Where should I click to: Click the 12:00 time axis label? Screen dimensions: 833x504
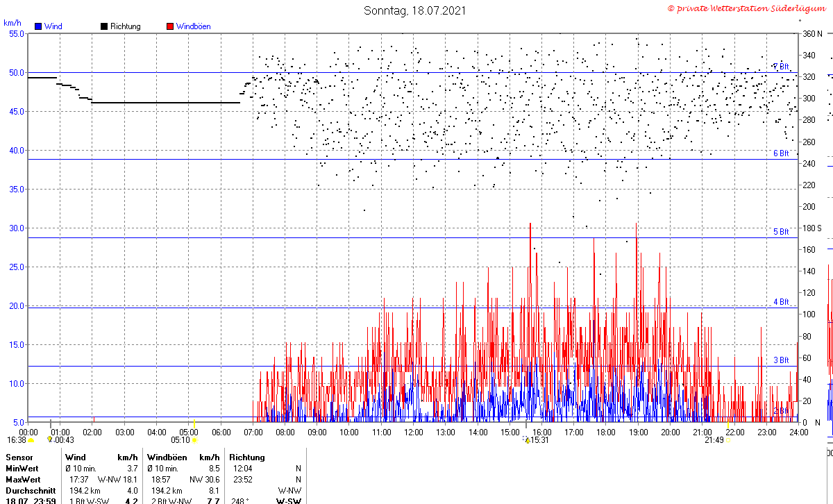click(414, 432)
